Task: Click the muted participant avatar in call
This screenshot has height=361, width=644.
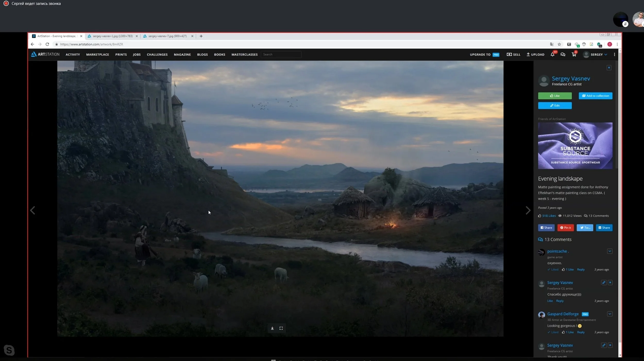Action: (621, 19)
